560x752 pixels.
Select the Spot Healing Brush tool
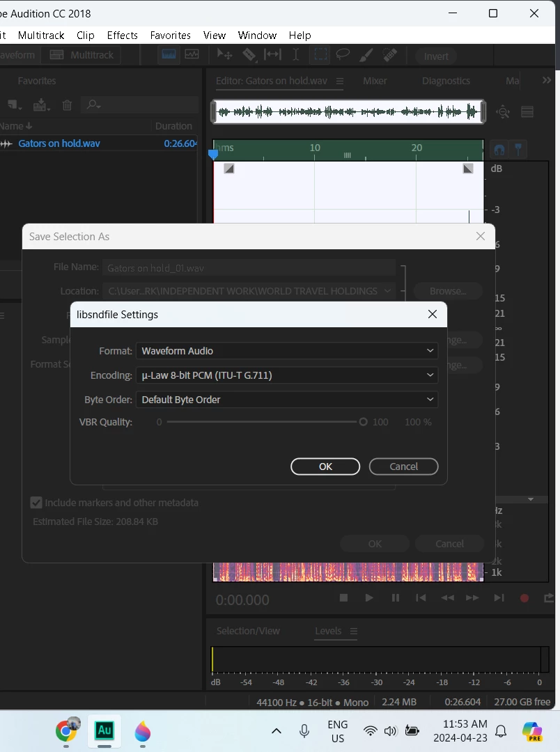(x=389, y=55)
